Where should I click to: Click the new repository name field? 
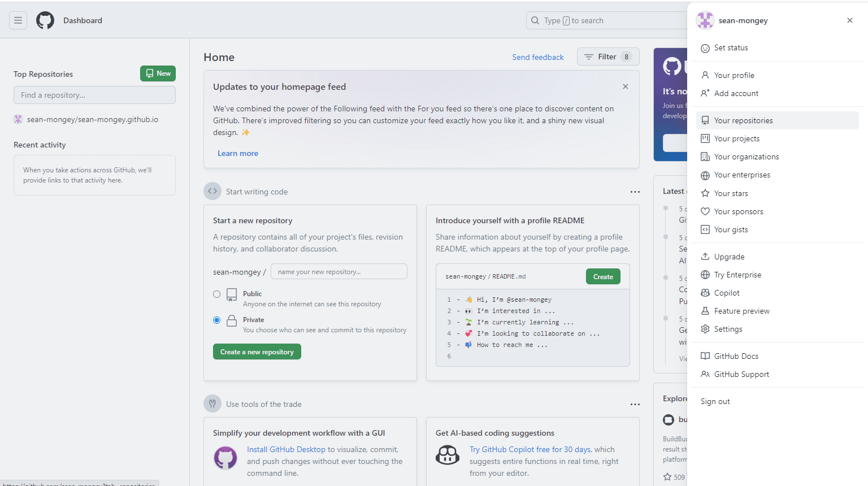tap(339, 271)
